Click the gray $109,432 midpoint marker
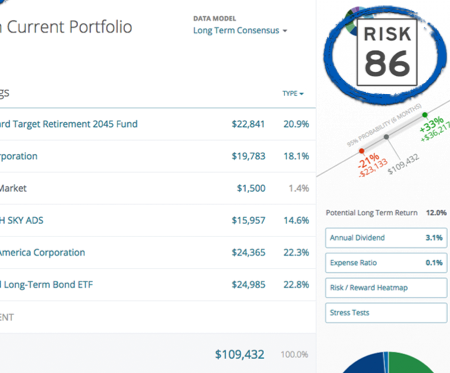 tap(386, 137)
